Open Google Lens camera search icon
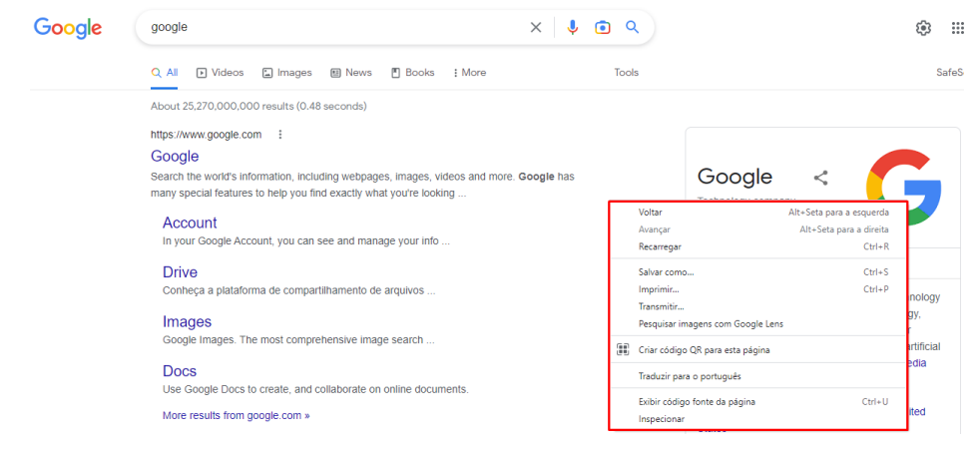980x450 pixels. pos(603,28)
